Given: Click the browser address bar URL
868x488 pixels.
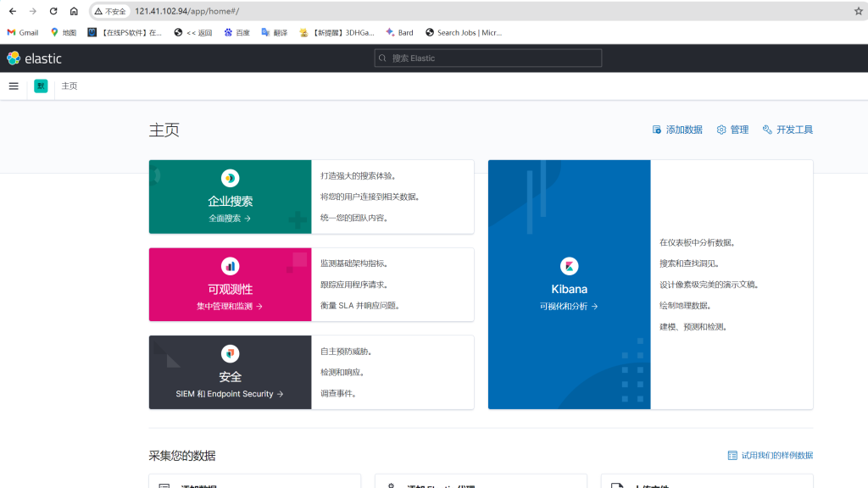Looking at the screenshot, I should coord(187,11).
